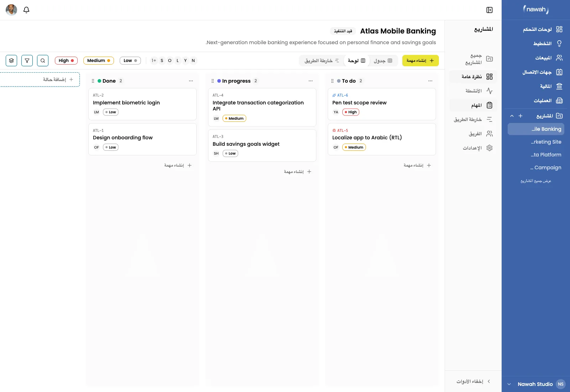This screenshot has height=392, width=570.
Task: Click the plus icon beside المشاريع
Action: click(520, 116)
